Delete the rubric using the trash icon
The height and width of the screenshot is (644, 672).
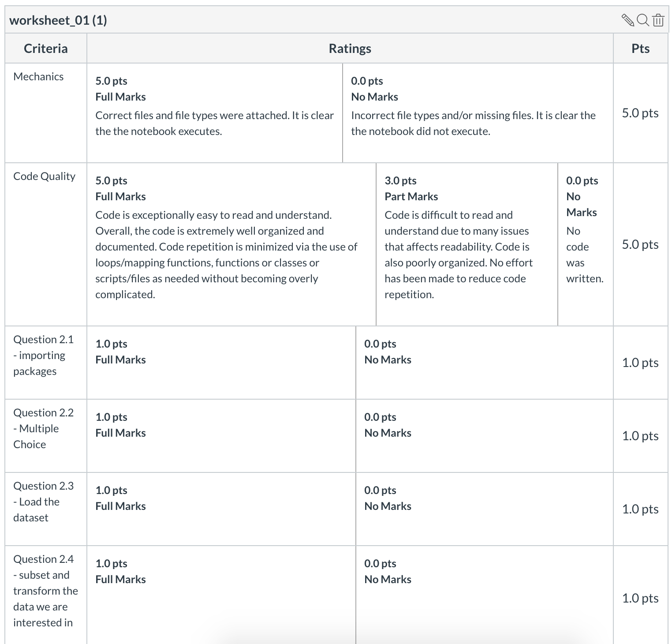[657, 20]
